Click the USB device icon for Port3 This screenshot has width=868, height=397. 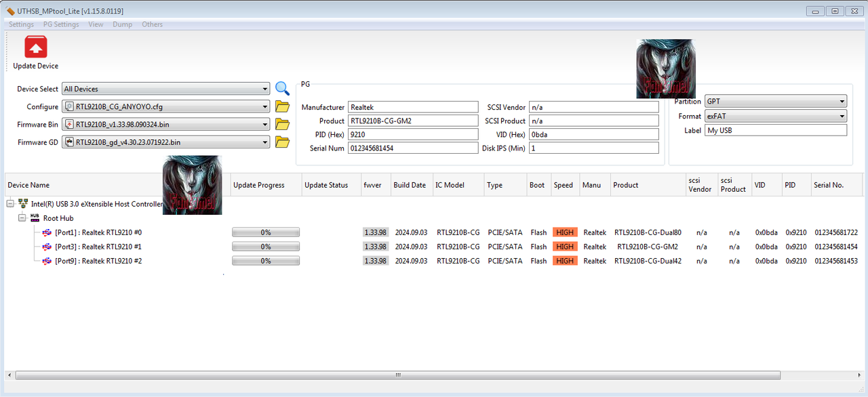47,247
